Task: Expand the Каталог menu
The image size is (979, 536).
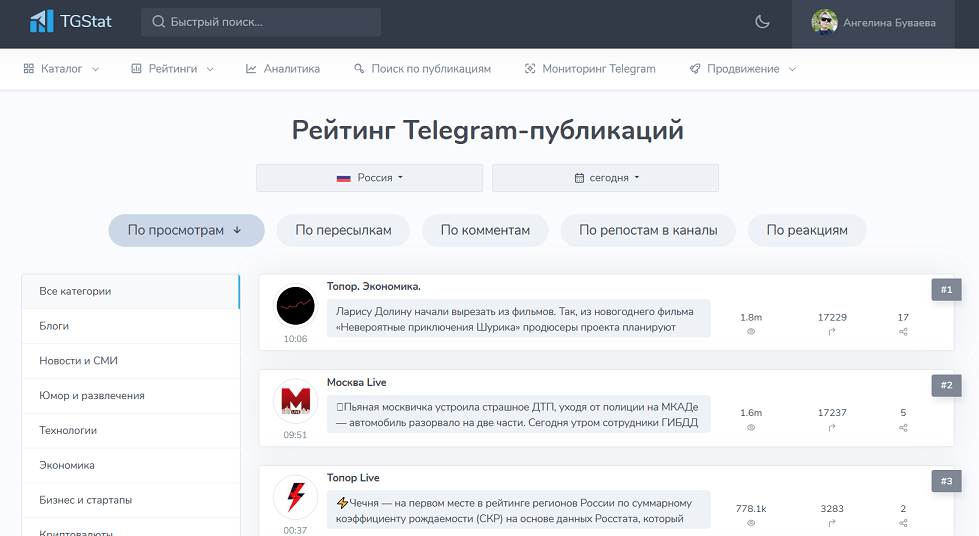Action: point(61,69)
